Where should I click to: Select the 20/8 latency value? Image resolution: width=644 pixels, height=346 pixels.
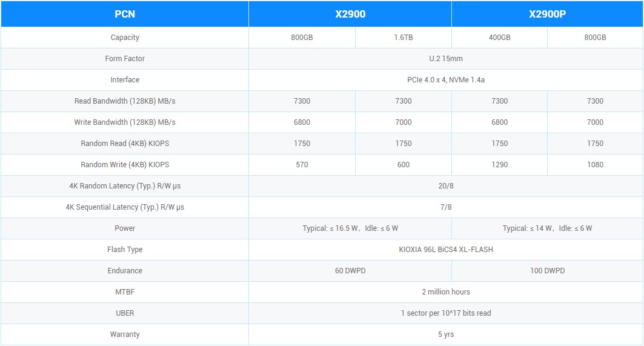pos(446,186)
